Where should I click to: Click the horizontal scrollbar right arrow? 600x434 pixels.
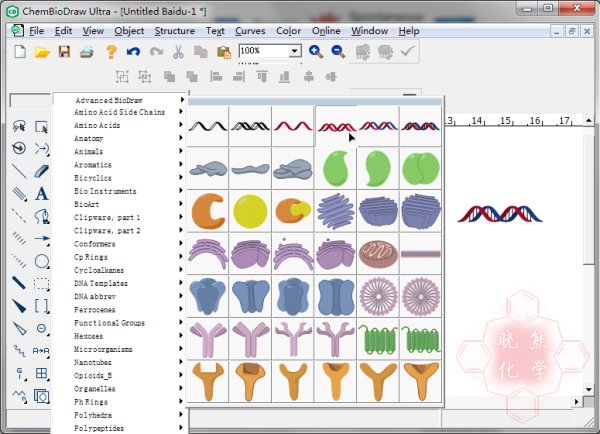click(x=577, y=402)
